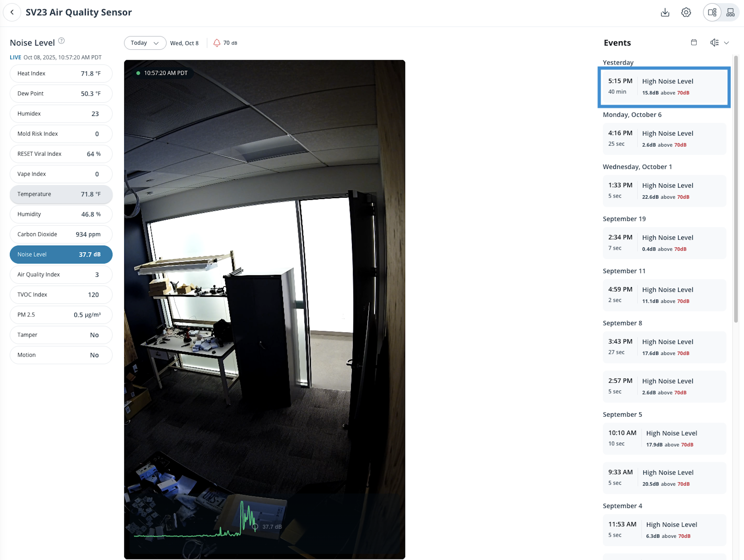Select the Temperature metric pill
The image size is (744, 560).
click(61, 194)
